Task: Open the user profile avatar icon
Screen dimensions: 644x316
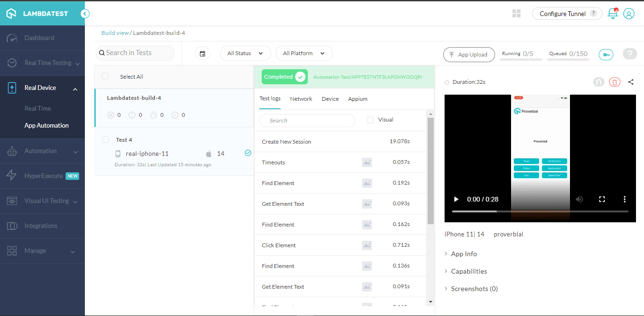Action: [629, 14]
